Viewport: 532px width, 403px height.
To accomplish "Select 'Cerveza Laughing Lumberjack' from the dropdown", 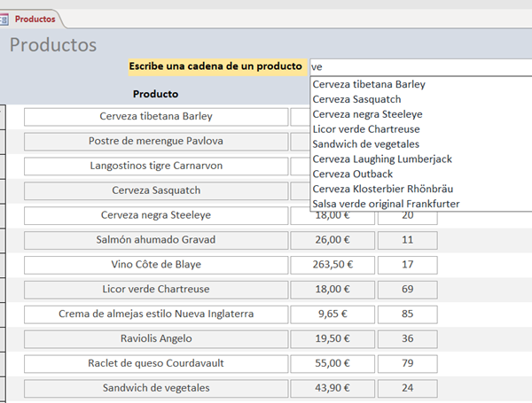I will [x=382, y=159].
